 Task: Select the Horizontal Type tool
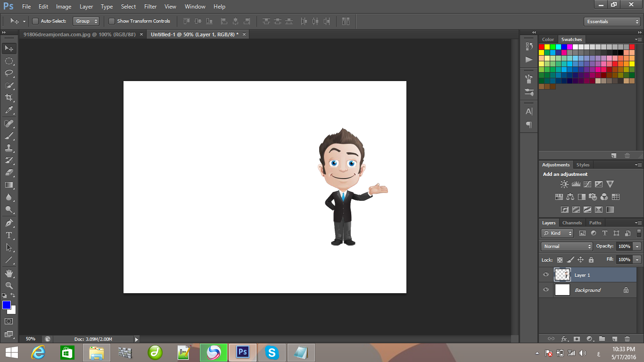(x=8, y=235)
